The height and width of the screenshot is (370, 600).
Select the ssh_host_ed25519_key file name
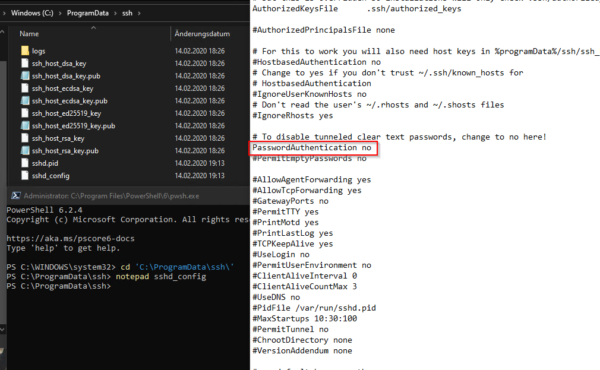click(66, 113)
